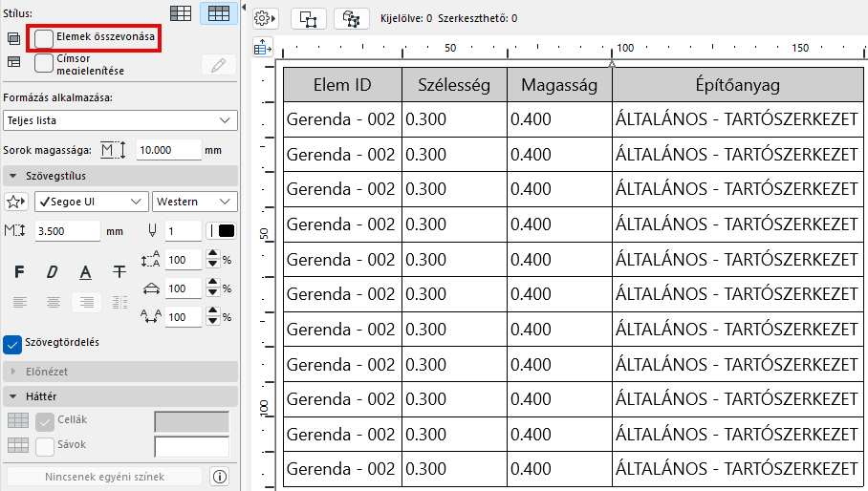Click the gear settings button above table
This screenshot has height=491, width=868.
coord(265,18)
